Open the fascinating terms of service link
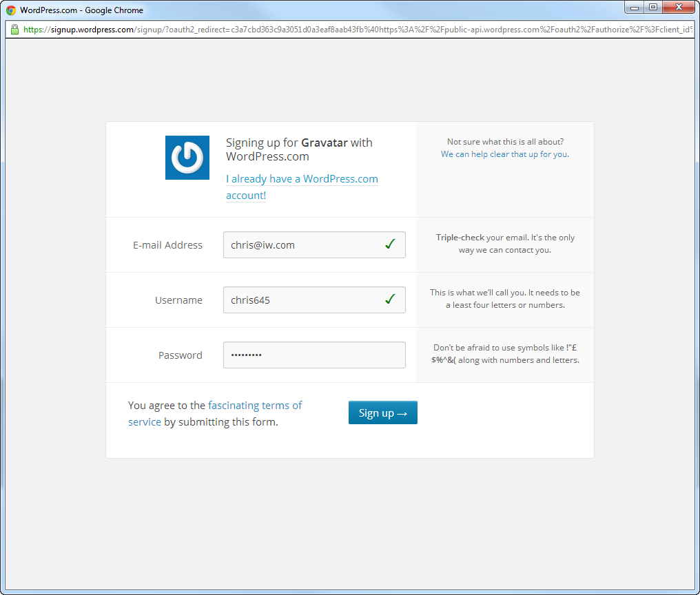The height and width of the screenshot is (595, 700). 255,406
